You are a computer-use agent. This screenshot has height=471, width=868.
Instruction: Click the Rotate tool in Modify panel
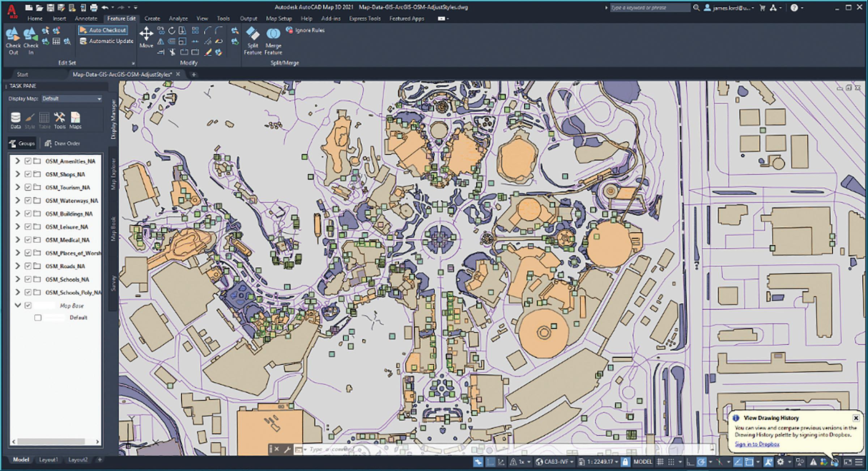click(x=172, y=30)
